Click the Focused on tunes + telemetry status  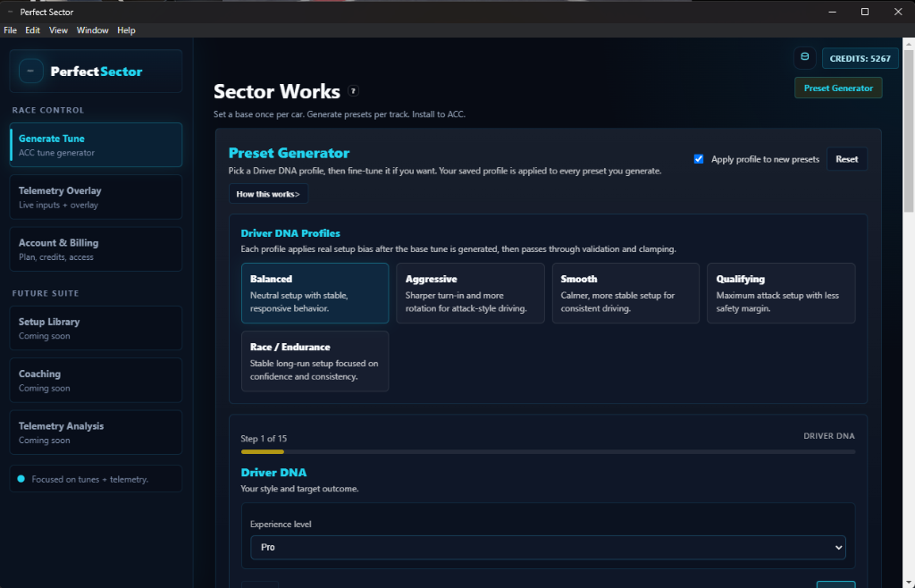point(96,479)
